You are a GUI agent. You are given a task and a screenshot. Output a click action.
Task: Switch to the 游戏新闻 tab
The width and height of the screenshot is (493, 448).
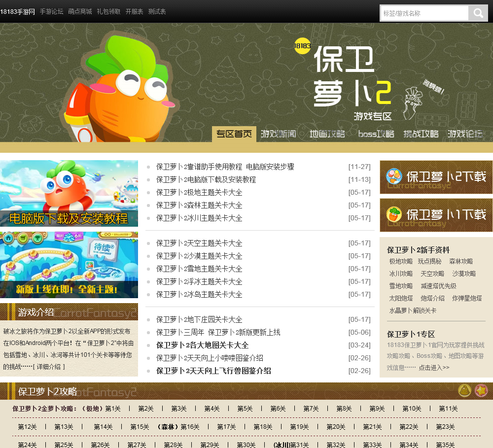tap(279, 134)
